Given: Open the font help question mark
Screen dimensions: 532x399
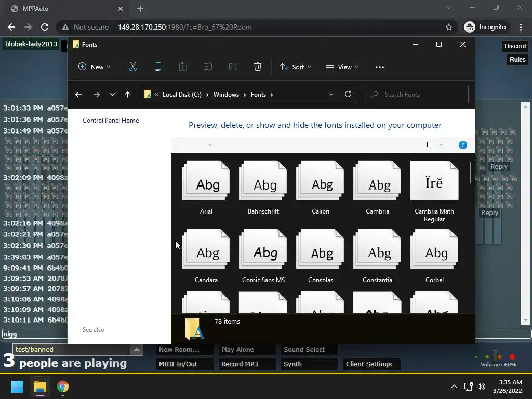Looking at the screenshot, I should 463,145.
